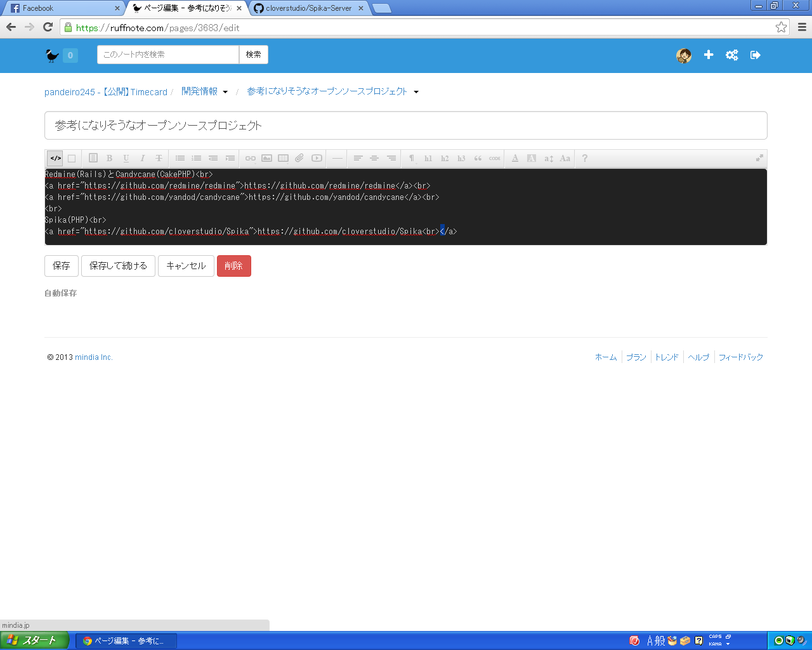This screenshot has width=812, height=650.
Task: Apply strikethrough formatting
Action: click(x=159, y=158)
